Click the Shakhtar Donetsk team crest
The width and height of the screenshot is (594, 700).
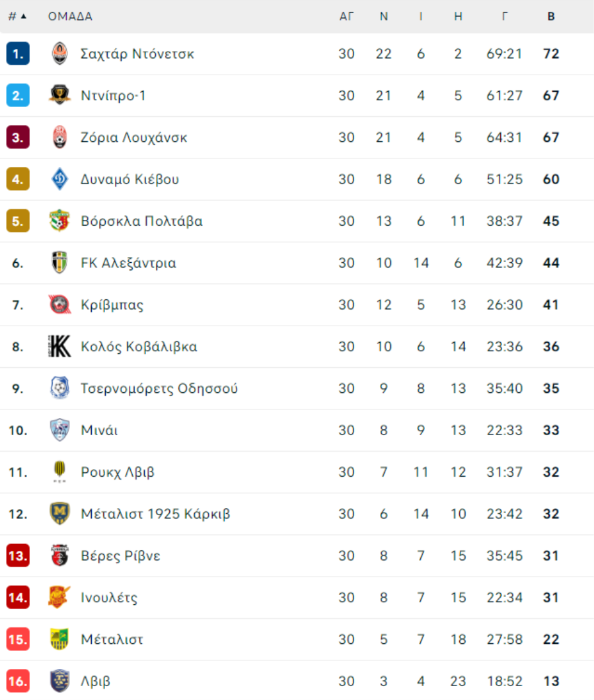pyautogui.click(x=59, y=53)
